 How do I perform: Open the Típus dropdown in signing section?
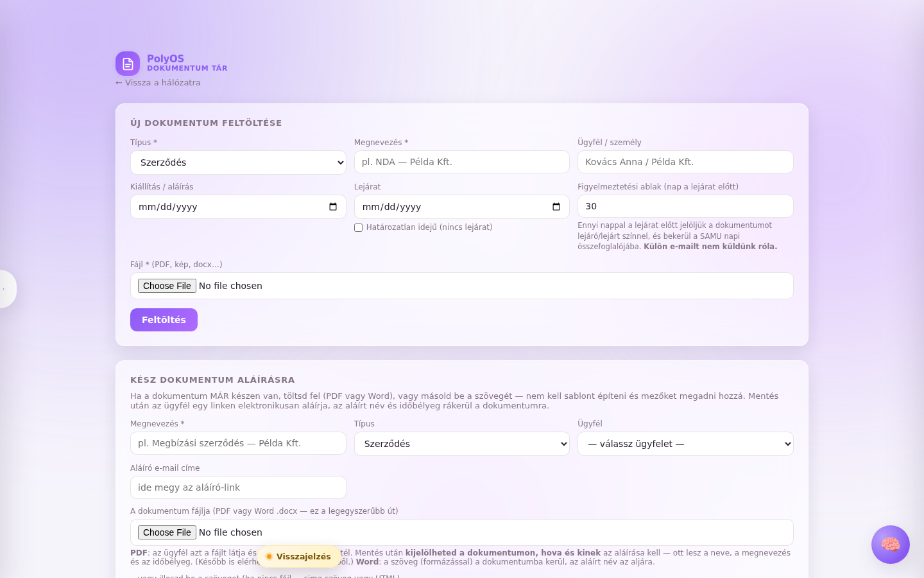(462, 444)
